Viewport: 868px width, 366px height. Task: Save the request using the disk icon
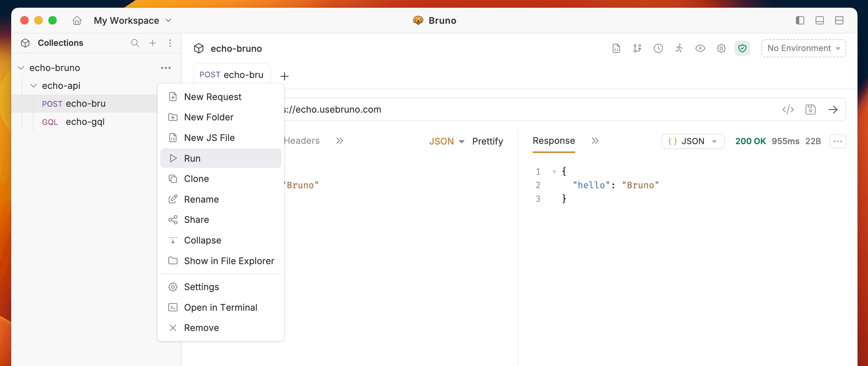point(810,110)
